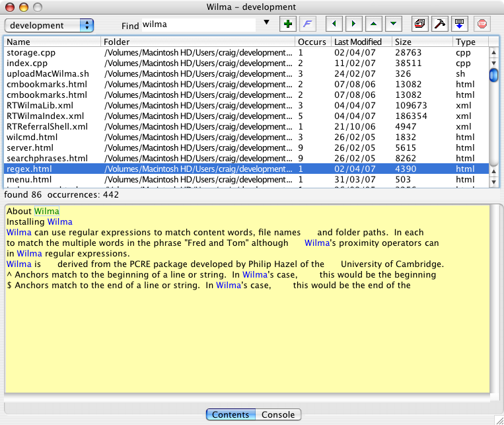
Task: Select the RTWilmaIndex.xml row
Action: click(246, 116)
